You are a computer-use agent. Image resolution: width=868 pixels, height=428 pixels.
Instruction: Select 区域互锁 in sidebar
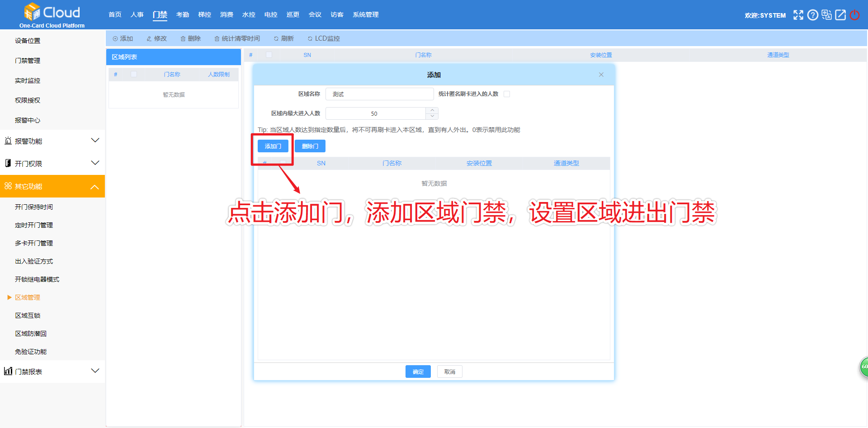click(28, 315)
